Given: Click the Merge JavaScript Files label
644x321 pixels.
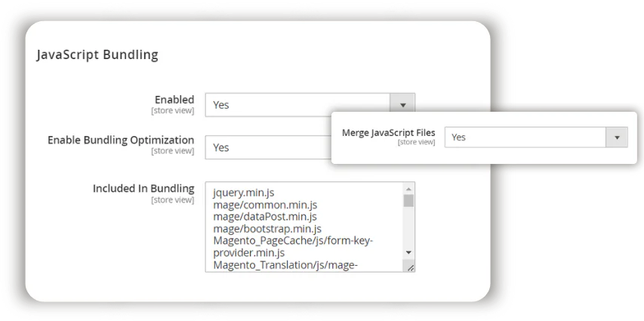Looking at the screenshot, I should pos(388,132).
